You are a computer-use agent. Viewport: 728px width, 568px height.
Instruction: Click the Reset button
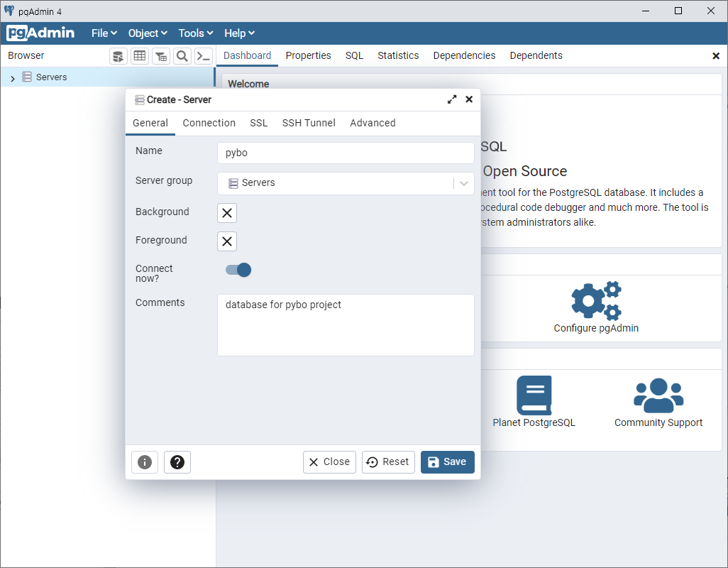[388, 462]
